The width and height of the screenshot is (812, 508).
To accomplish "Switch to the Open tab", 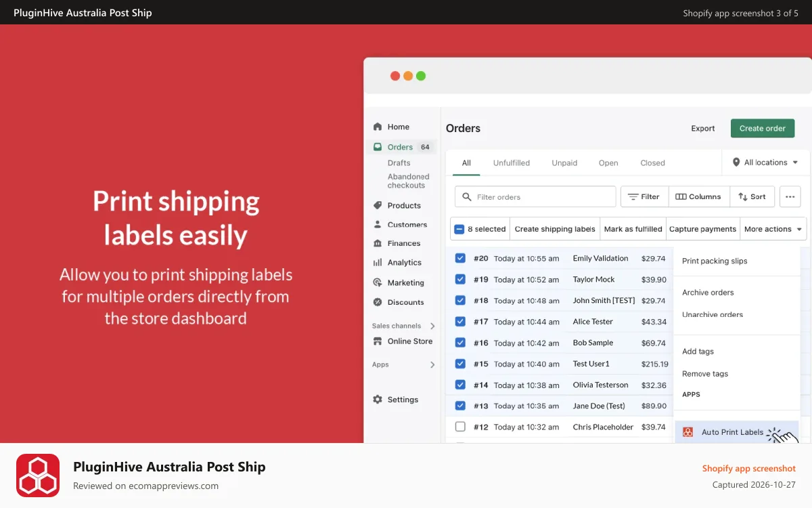I will tap(608, 163).
